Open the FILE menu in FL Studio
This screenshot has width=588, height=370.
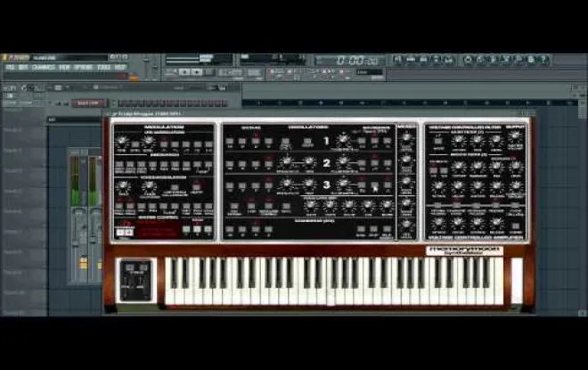pyautogui.click(x=10, y=68)
